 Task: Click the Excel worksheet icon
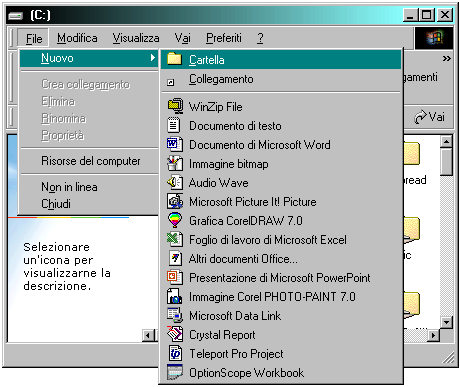175,239
